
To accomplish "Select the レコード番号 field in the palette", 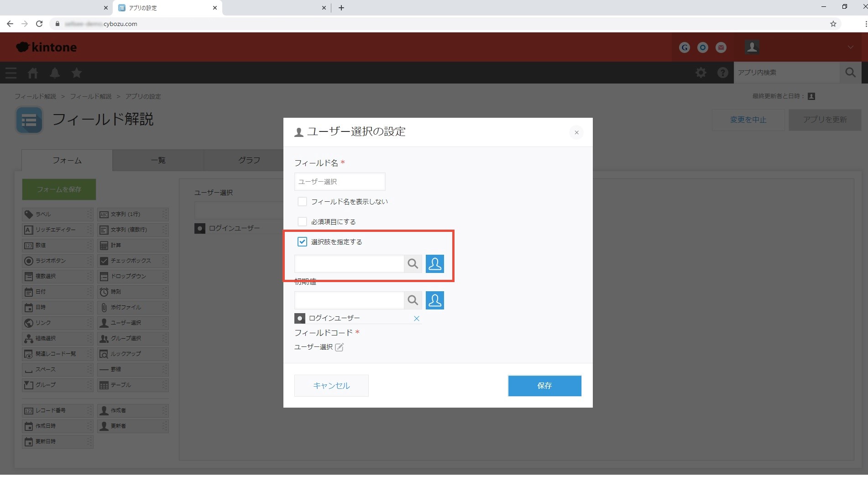I will [x=58, y=411].
